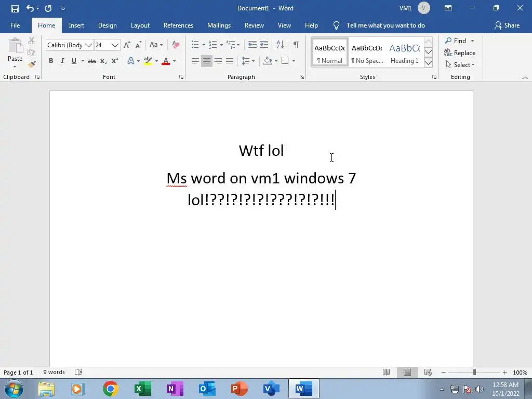The image size is (532, 399).
Task: Expand the numbering list dropdown arrow
Action: point(221,45)
